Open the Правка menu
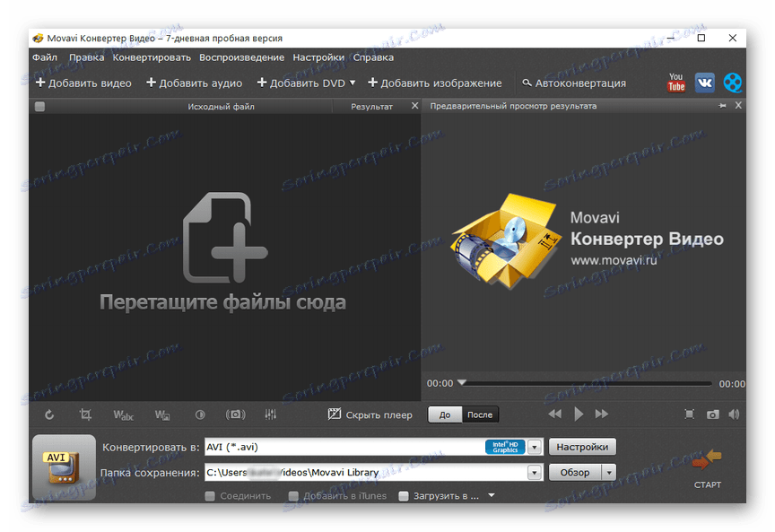This screenshot has width=775, height=532. tap(86, 57)
